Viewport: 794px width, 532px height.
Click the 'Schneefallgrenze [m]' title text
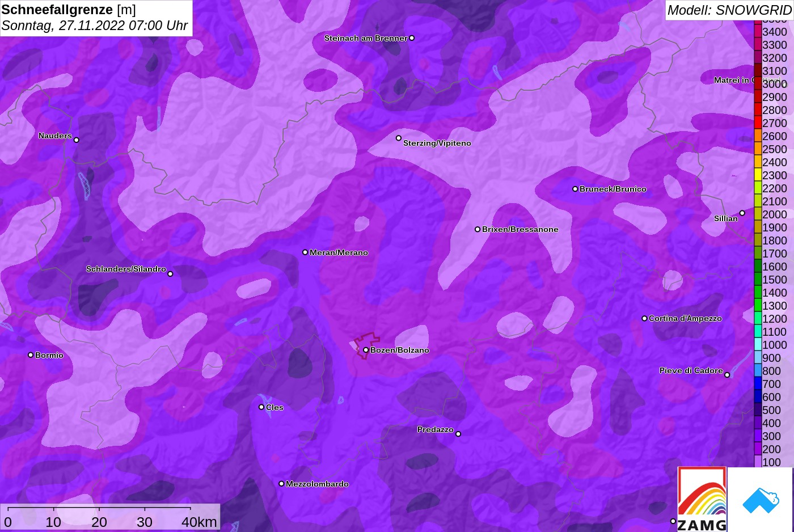[x=69, y=10]
